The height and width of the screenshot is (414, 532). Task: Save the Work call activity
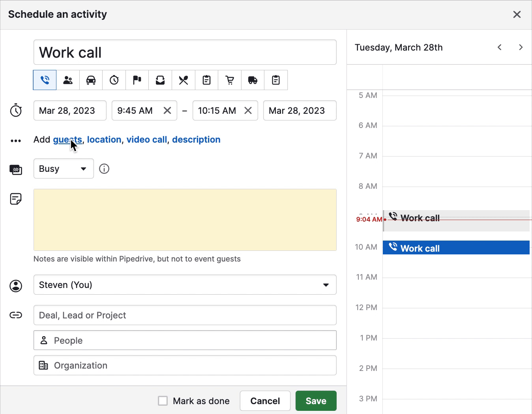tap(315, 401)
